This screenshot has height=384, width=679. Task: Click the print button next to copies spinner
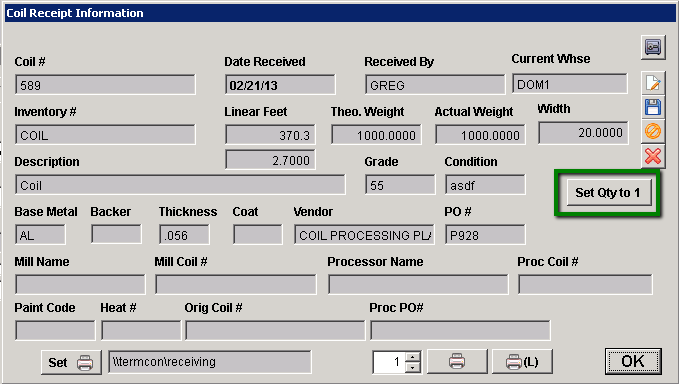(457, 361)
